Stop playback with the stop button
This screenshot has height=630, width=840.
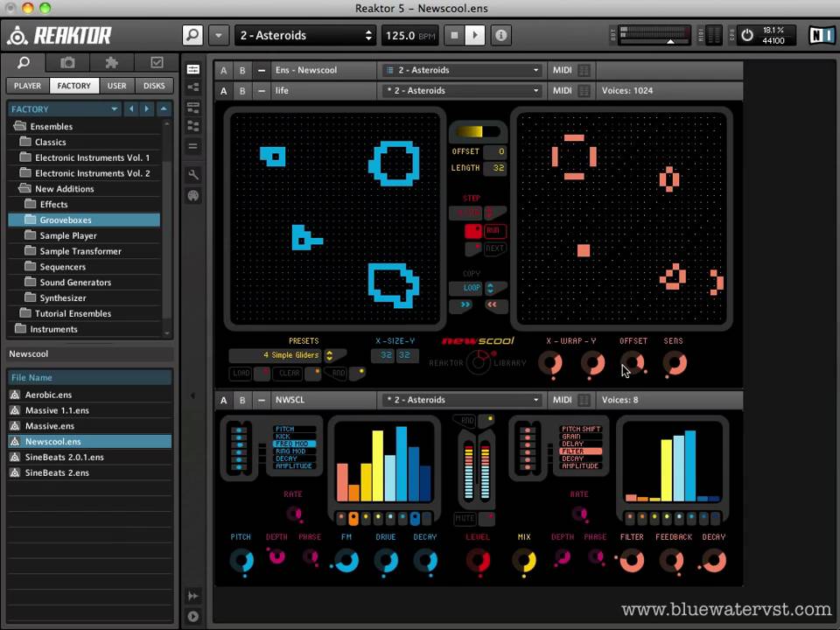click(x=455, y=35)
